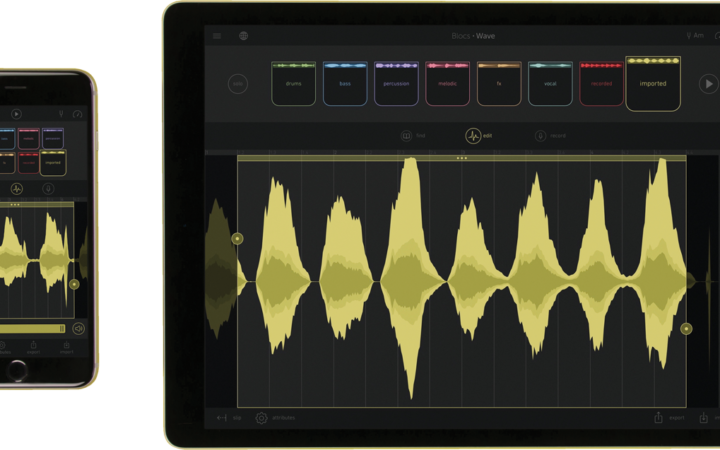This screenshot has height=450, width=720.
Task: Click the export share icon
Action: click(658, 418)
